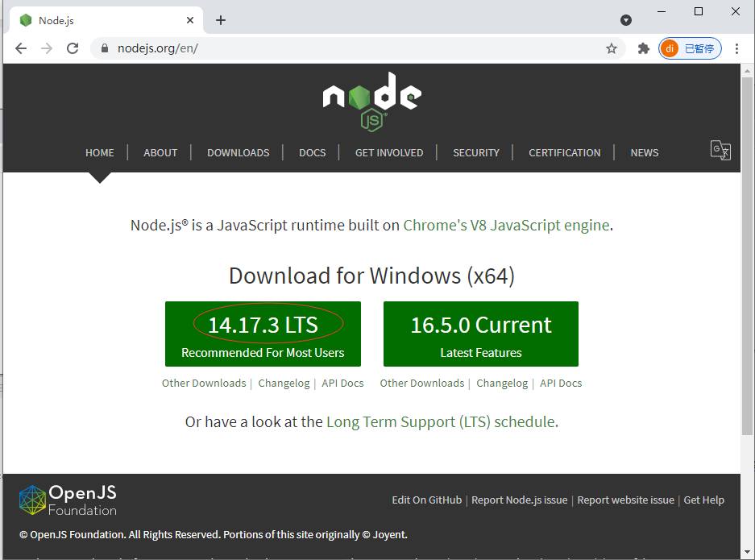Maximize the Chrome window
The width and height of the screenshot is (755, 560).
pos(699,11)
